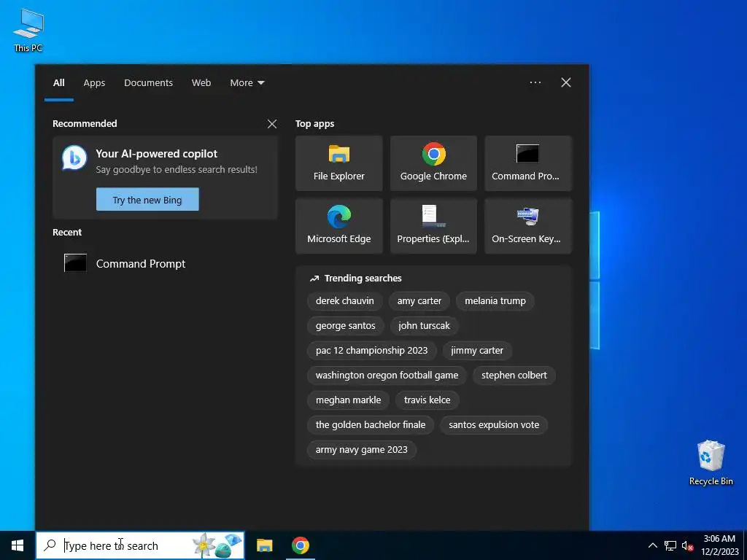Select the All search tab
Image resolution: width=747 pixels, height=560 pixels.
pos(58,83)
